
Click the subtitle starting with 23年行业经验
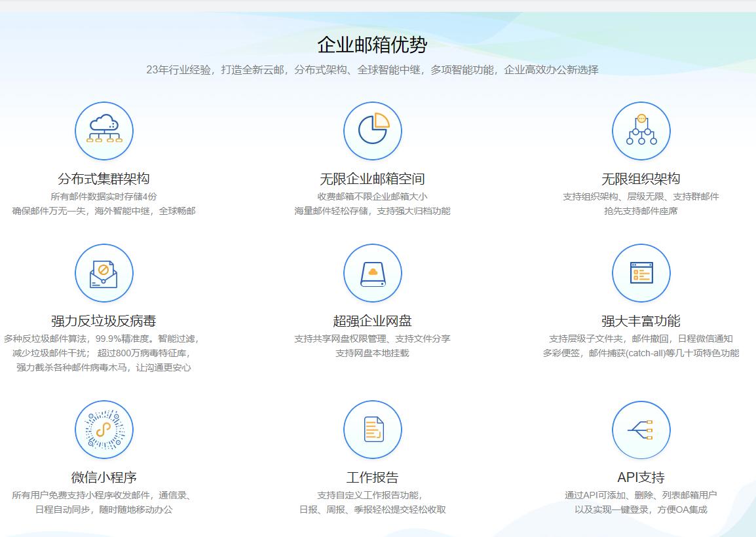372,70
